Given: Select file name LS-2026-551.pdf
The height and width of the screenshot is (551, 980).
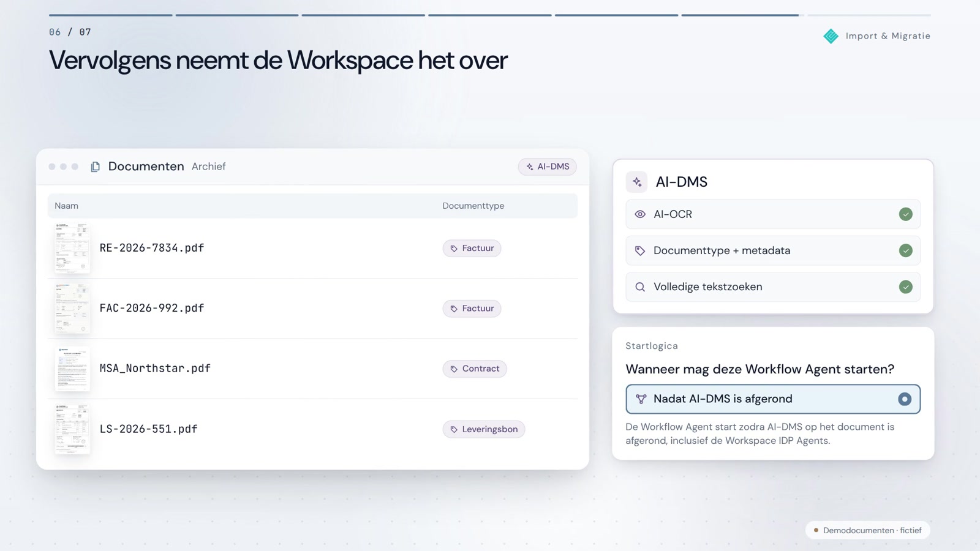Looking at the screenshot, I should [x=148, y=429].
